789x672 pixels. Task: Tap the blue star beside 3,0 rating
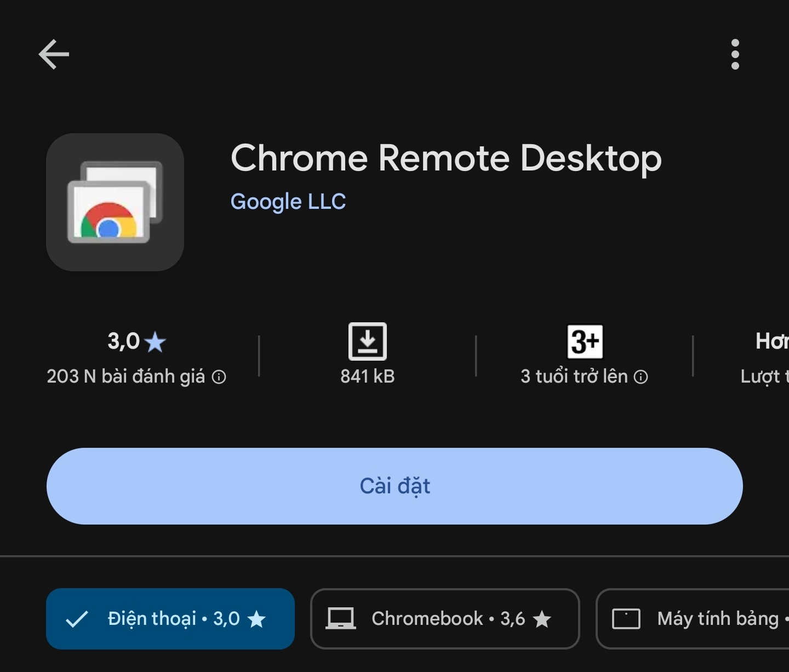pos(156,342)
